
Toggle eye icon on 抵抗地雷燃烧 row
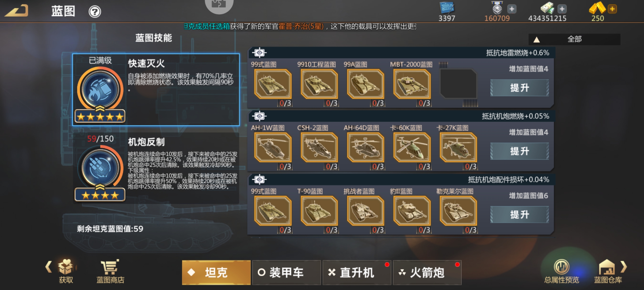pos(259,53)
